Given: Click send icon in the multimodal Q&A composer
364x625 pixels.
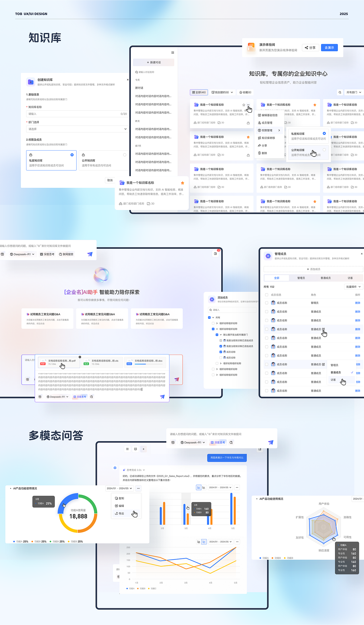Looking at the screenshot, I should coord(271,442).
